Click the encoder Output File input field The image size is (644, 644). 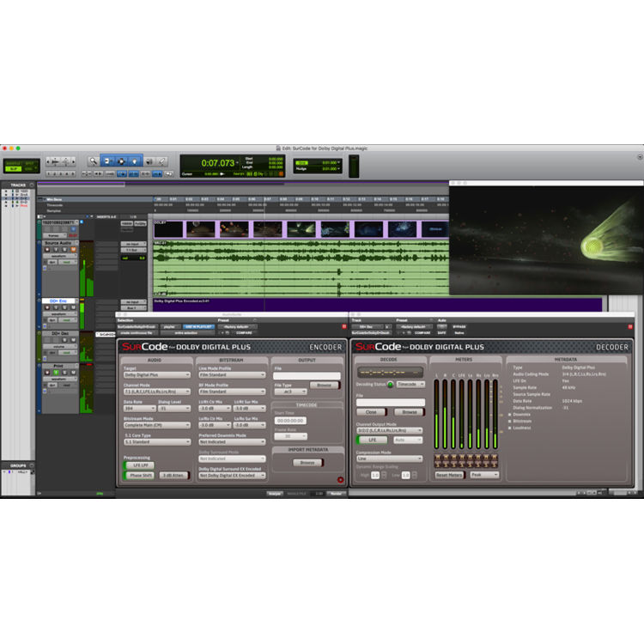307,376
